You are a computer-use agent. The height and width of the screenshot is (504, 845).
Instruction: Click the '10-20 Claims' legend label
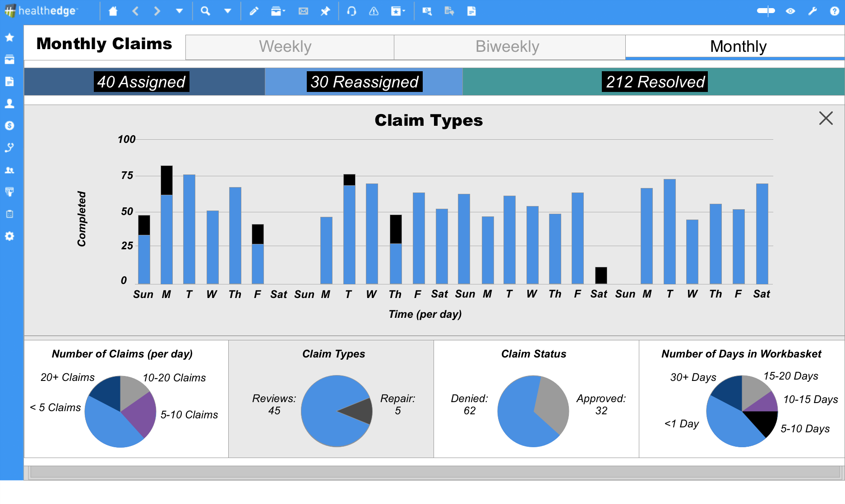point(174,378)
